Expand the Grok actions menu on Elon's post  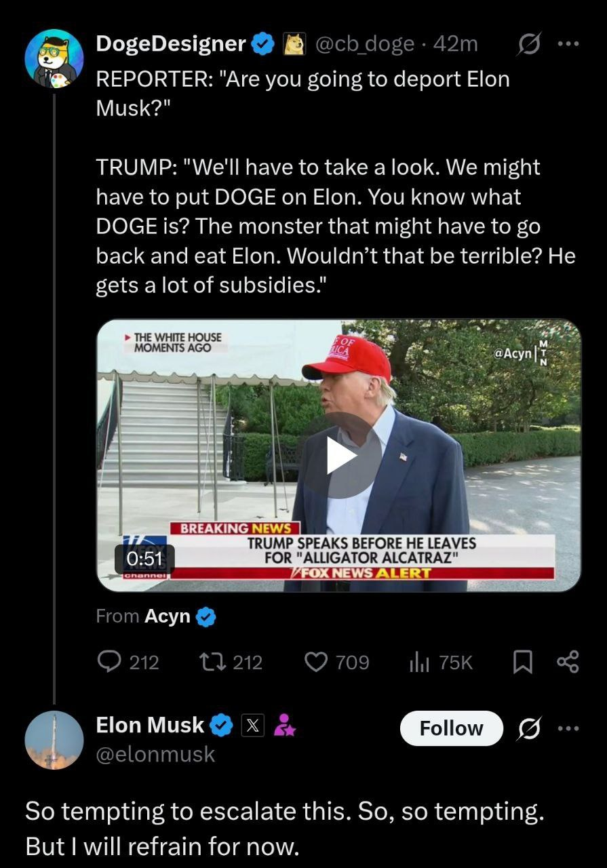coord(529,728)
